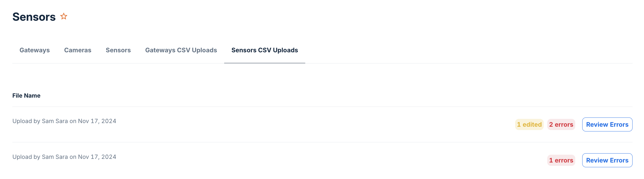Viewport: 644px width, 179px height.
Task: Click Review Errors on the second upload
Action: tap(607, 160)
